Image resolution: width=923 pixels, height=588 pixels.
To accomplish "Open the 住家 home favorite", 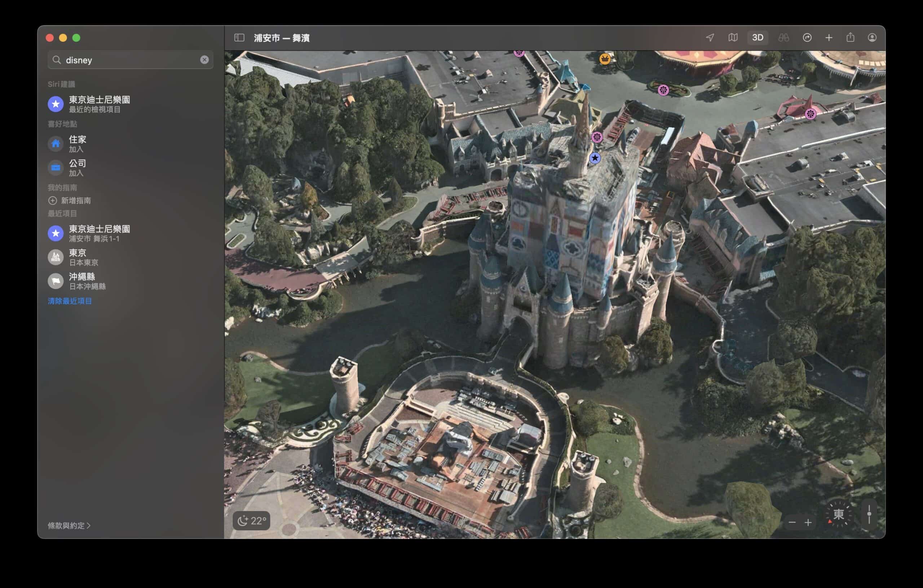I will click(130, 144).
